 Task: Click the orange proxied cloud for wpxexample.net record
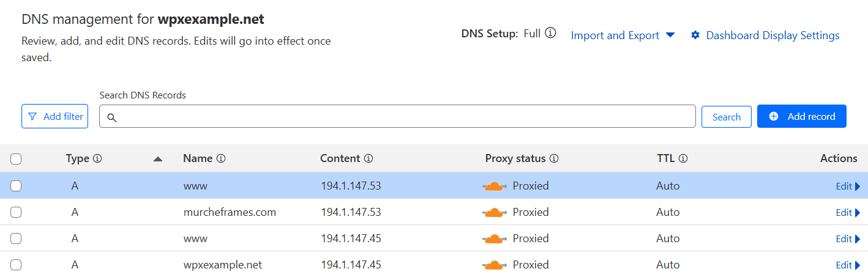(x=495, y=265)
